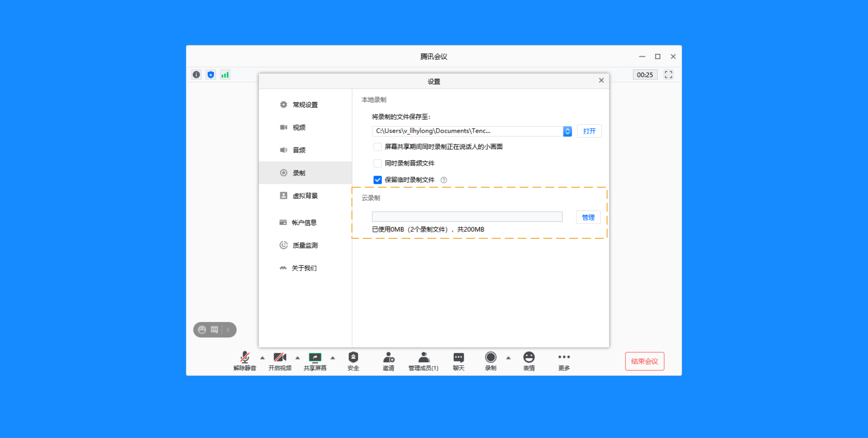Screen dimensions: 868x438
Task: Open the 常规设置 settings page
Action: click(x=306, y=105)
